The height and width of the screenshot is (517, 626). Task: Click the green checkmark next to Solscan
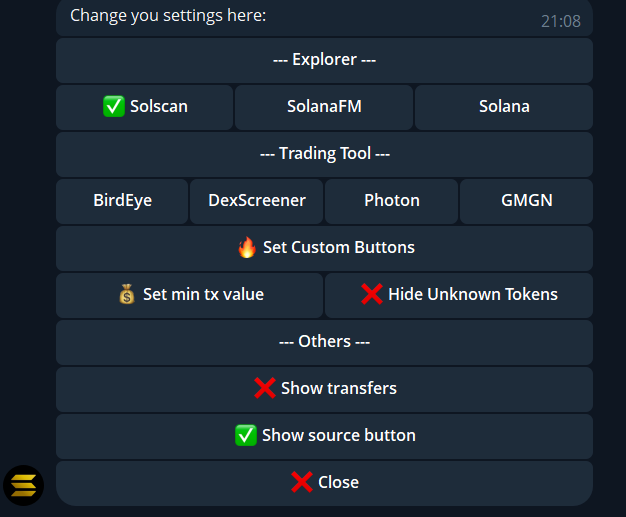click(114, 107)
